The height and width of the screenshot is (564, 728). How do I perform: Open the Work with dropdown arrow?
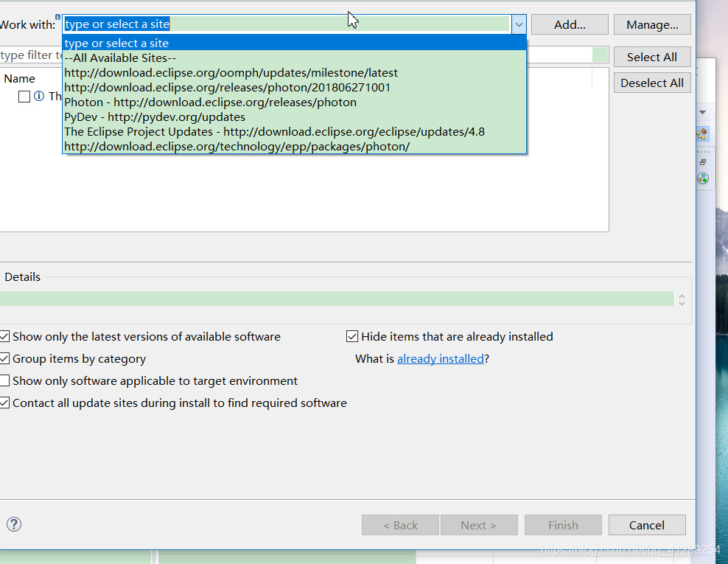(519, 24)
